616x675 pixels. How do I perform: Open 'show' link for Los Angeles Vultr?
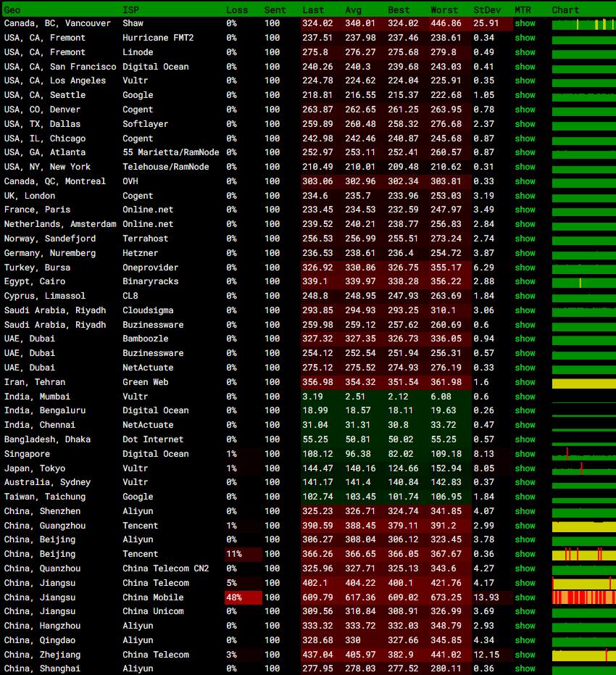[x=525, y=80]
